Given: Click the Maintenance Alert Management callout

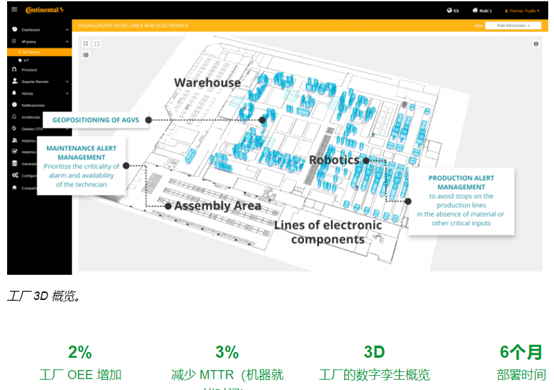Looking at the screenshot, I should point(81,166).
